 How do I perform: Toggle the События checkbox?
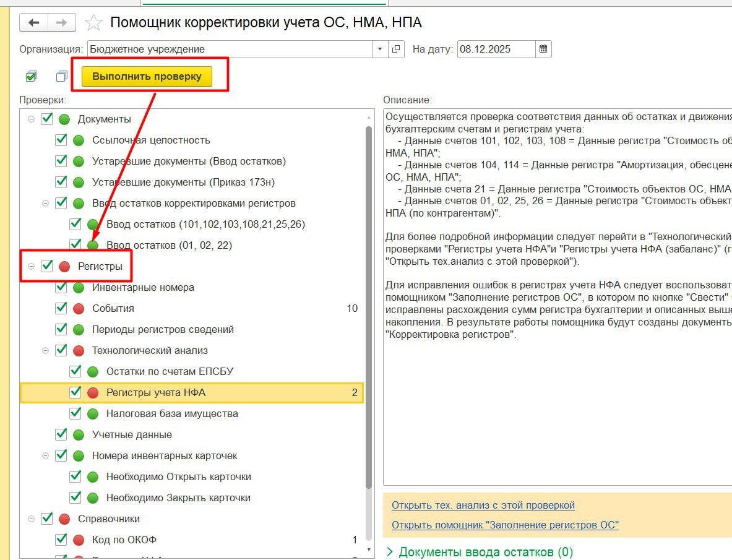click(x=61, y=308)
